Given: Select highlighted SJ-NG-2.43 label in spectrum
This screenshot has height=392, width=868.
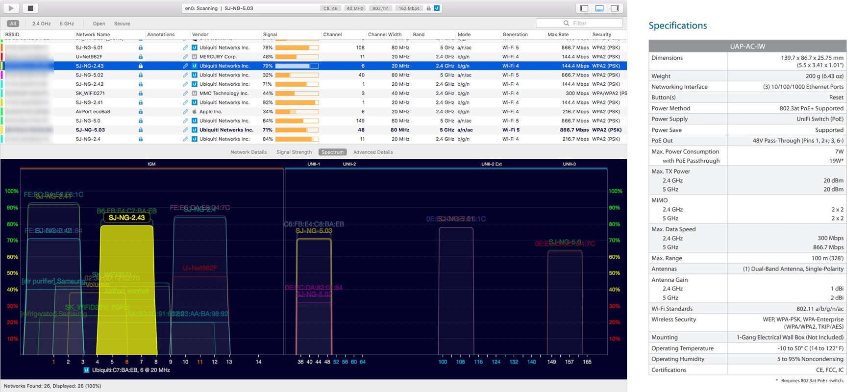Looking at the screenshot, I should click(126, 218).
